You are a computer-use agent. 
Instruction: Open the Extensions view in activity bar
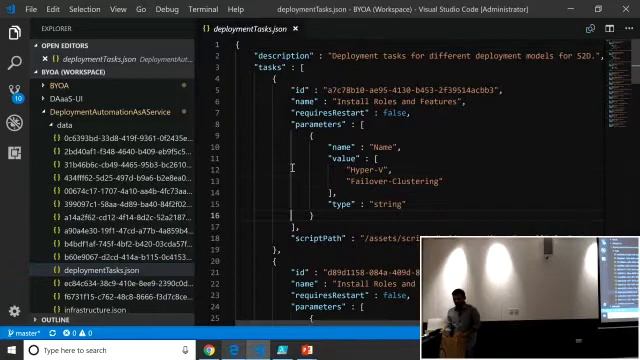coord(15,153)
